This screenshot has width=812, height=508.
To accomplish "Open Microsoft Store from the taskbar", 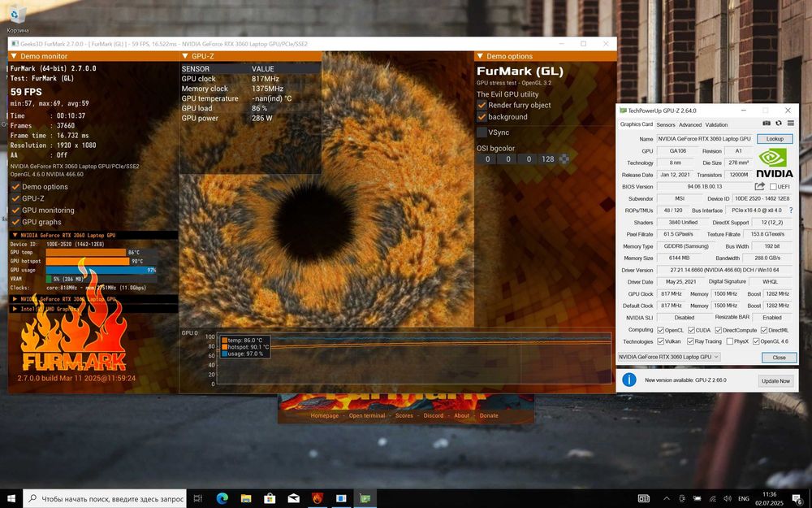I will 270,499.
